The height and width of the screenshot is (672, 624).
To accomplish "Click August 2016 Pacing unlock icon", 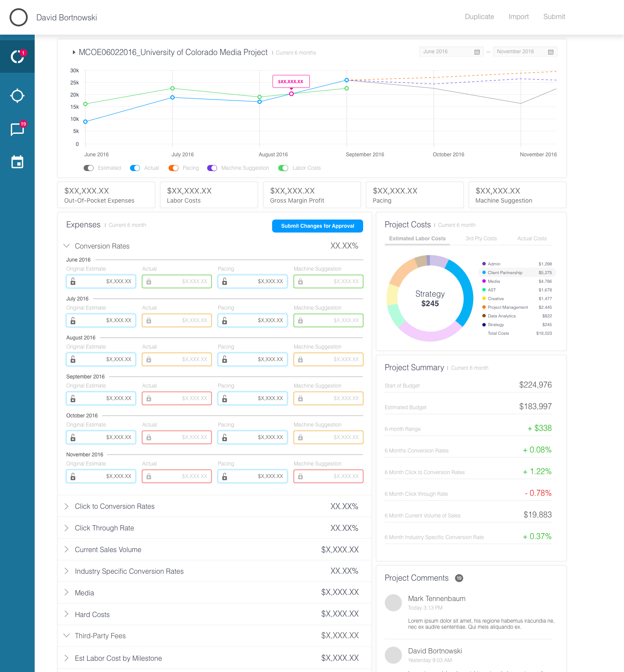I will (224, 359).
